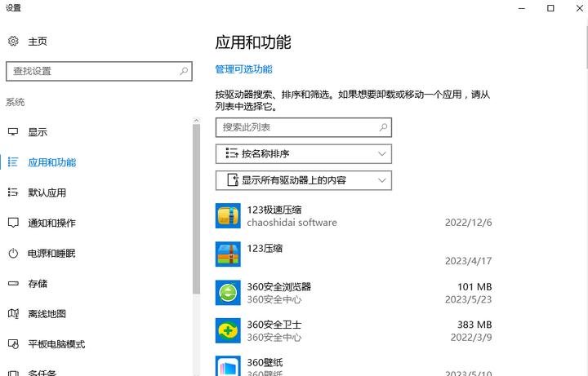
Task: Click the 123压缩 app icon
Action: [x=228, y=254]
